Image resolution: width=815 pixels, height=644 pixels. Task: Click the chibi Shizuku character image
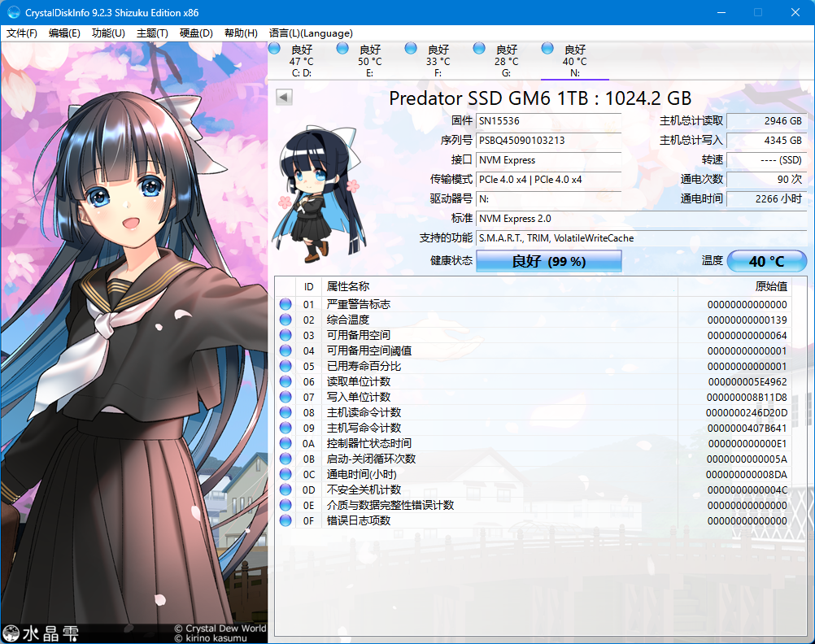point(319,192)
